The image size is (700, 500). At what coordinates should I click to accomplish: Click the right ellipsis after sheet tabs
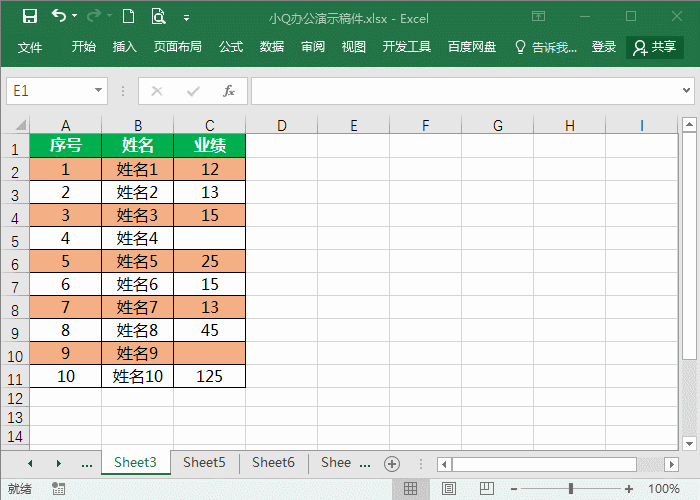(x=365, y=465)
